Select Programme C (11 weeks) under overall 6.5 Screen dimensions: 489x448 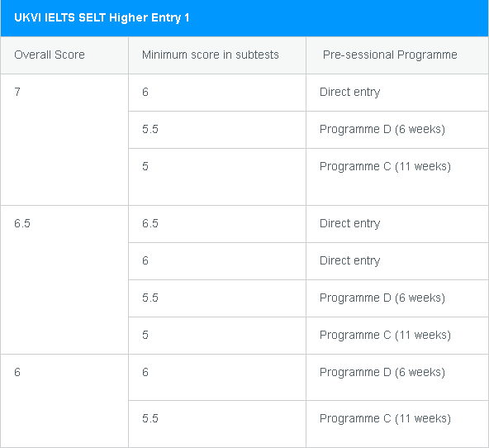click(x=385, y=335)
